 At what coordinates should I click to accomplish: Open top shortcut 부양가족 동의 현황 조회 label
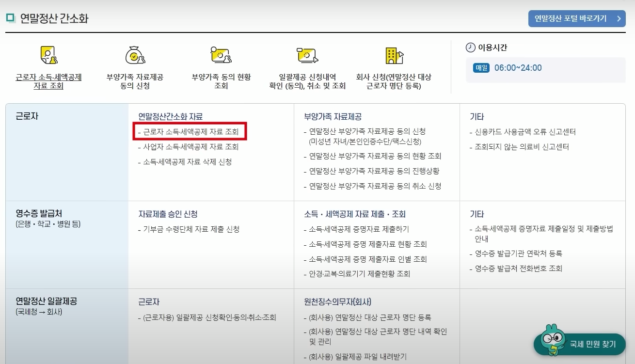pos(221,81)
